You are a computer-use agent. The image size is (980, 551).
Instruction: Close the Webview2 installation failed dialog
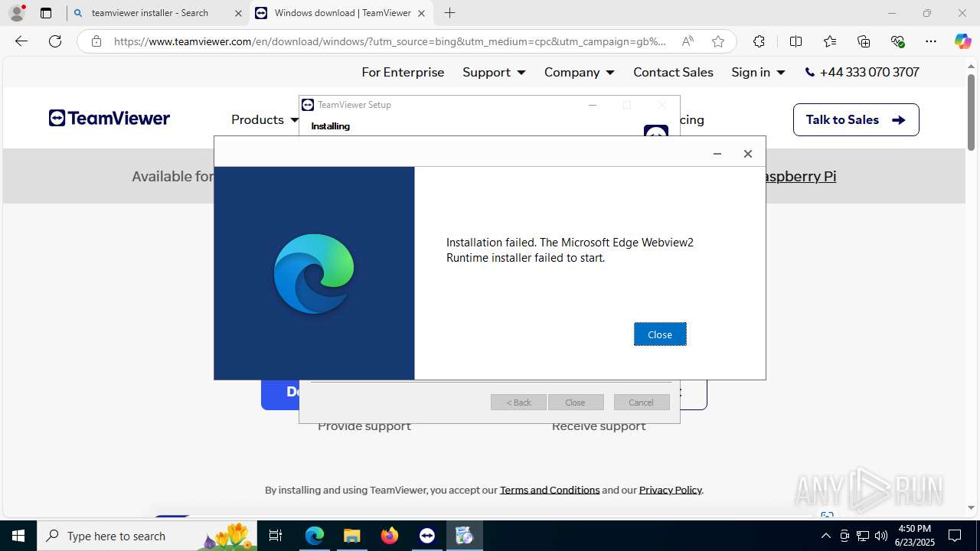click(660, 334)
